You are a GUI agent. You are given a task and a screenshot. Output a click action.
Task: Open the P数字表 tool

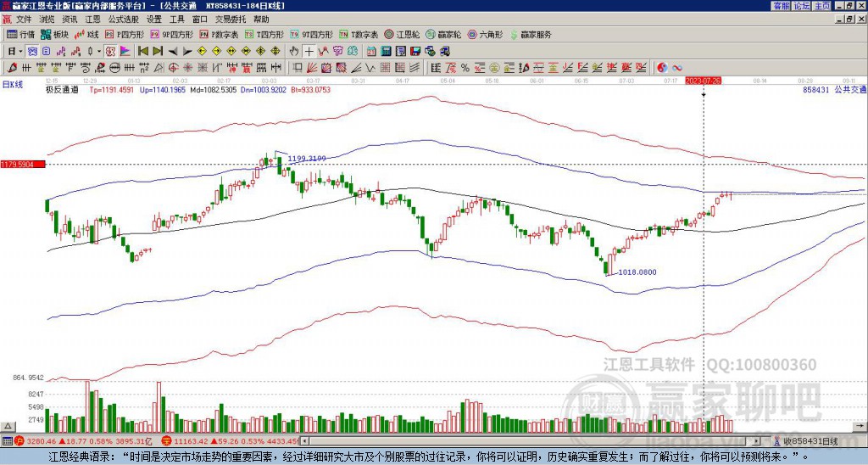[220, 34]
